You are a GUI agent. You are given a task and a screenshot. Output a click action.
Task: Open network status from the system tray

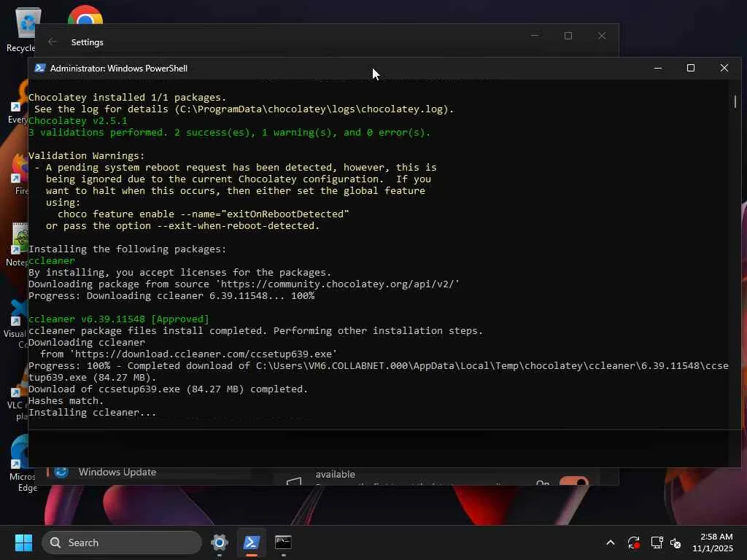pyautogui.click(x=657, y=542)
